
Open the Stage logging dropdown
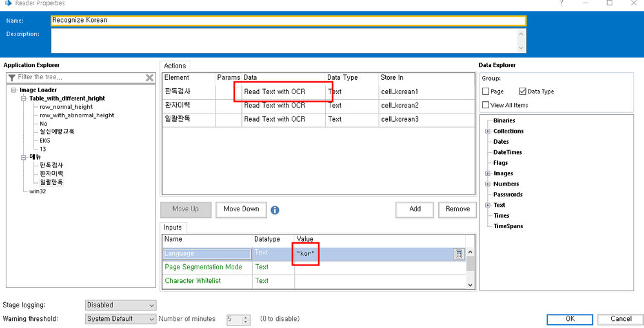click(121, 305)
